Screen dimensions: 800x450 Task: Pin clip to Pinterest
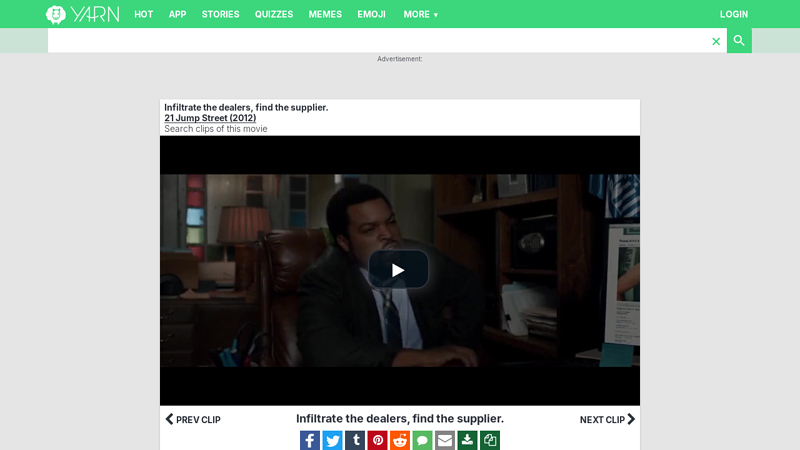(377, 440)
